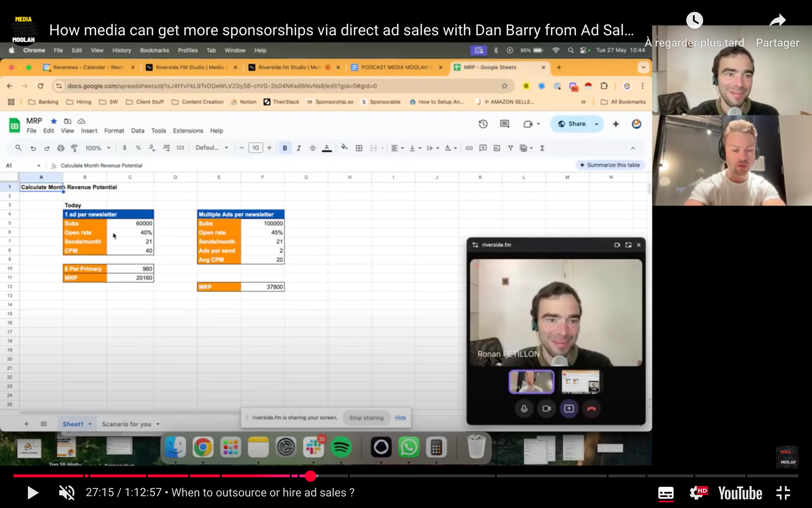The width and height of the screenshot is (812, 508).
Task: Click the YouTube logo in player bar
Action: [x=740, y=493]
